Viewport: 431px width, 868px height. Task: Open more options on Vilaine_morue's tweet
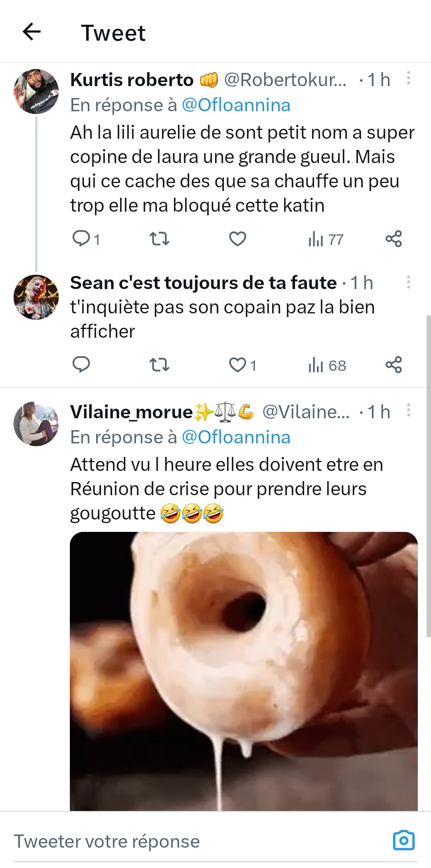pyautogui.click(x=408, y=410)
